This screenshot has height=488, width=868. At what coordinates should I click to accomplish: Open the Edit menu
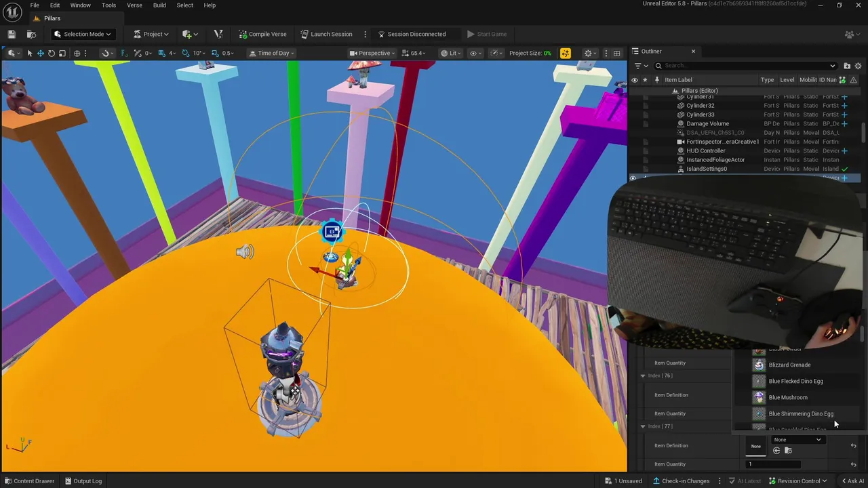[55, 5]
